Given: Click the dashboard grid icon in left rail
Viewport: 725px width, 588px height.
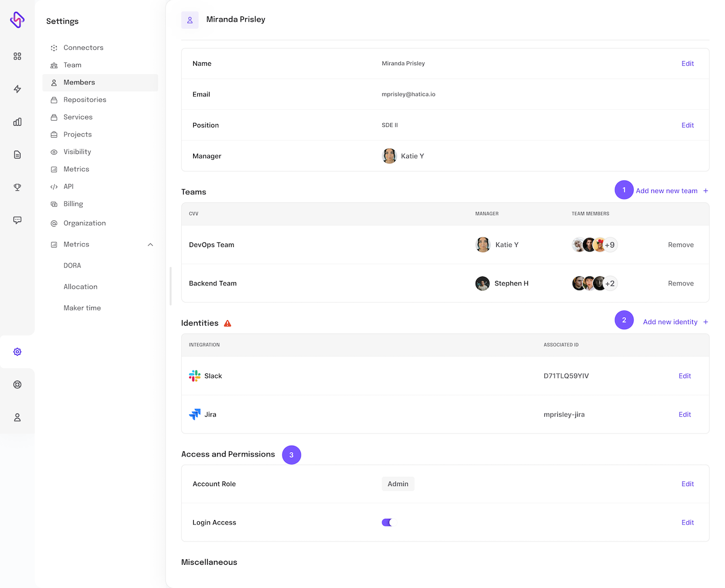Looking at the screenshot, I should (x=18, y=56).
